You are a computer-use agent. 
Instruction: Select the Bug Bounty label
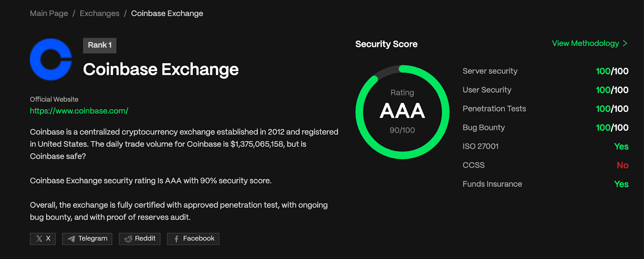[483, 127]
